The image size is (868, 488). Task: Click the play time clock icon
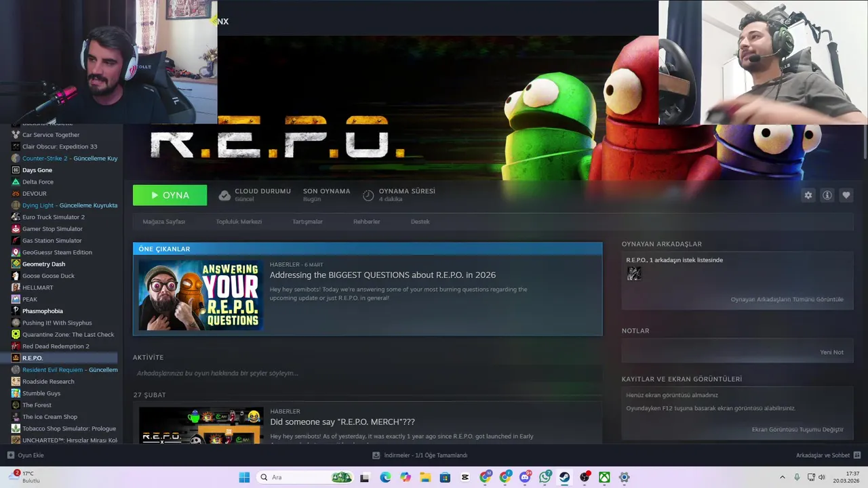click(x=368, y=195)
